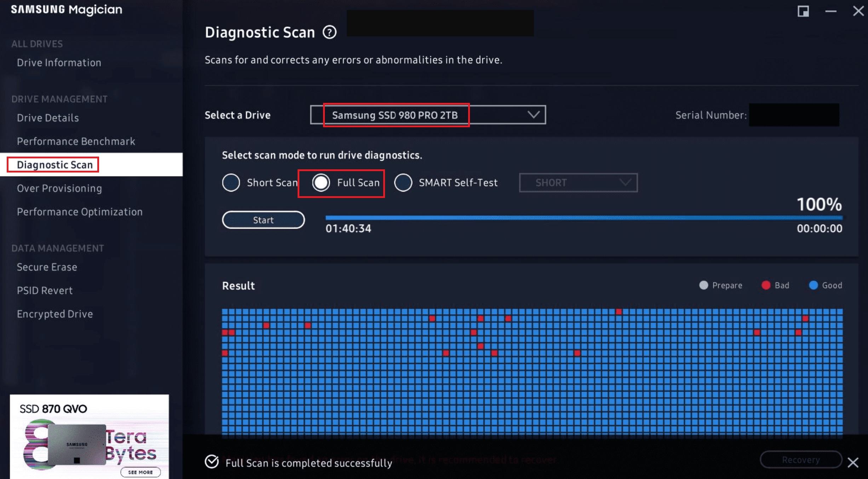Click the Recovery button
Image resolution: width=868 pixels, height=479 pixels.
(x=801, y=460)
